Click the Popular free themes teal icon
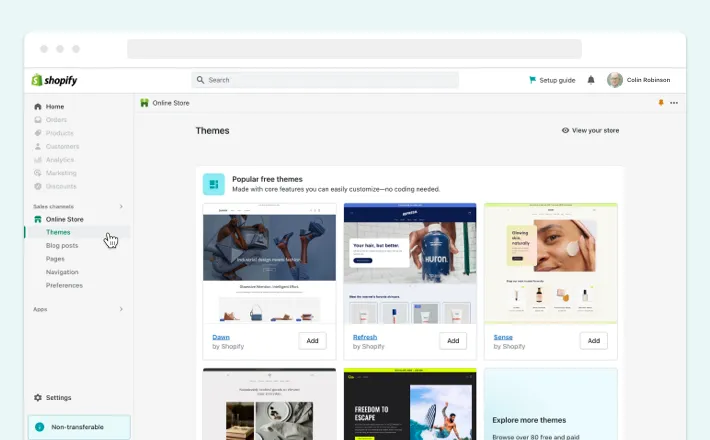The height and width of the screenshot is (440, 710). pos(214,184)
